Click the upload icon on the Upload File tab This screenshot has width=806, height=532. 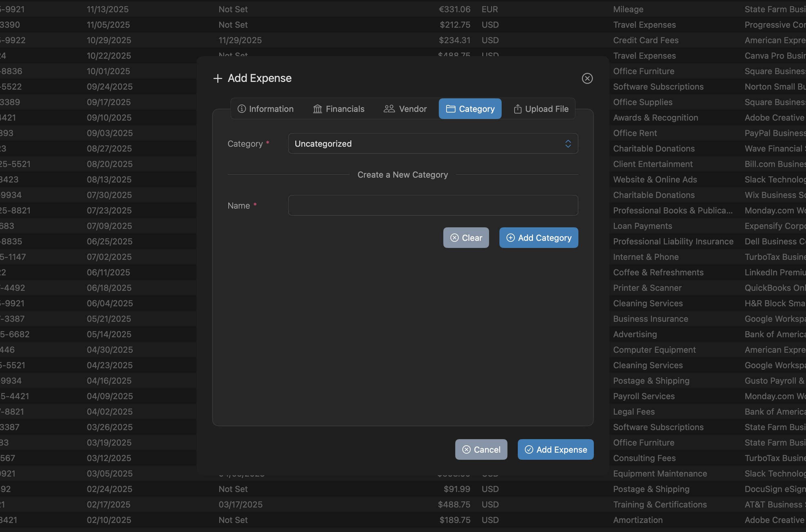point(518,109)
